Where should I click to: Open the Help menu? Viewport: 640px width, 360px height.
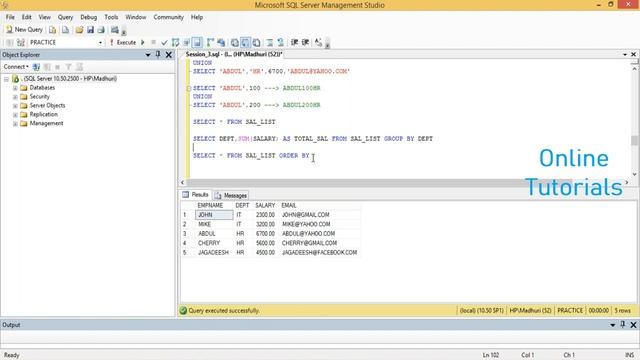(x=197, y=17)
